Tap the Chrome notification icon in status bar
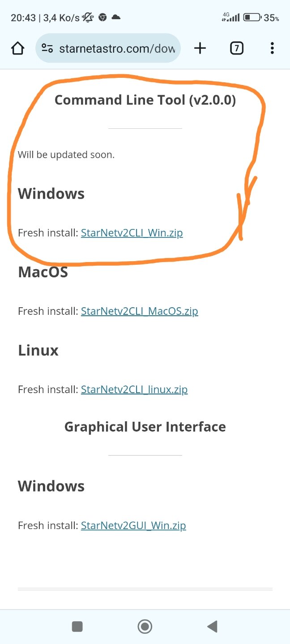This screenshot has width=290, height=644. pos(102,18)
